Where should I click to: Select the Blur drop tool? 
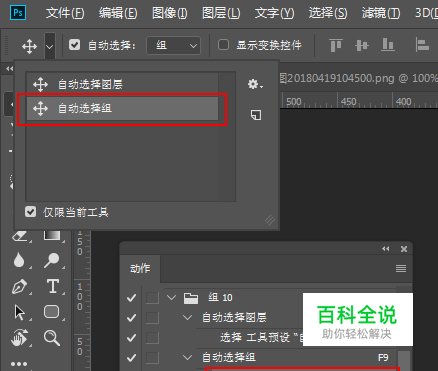coord(19,260)
